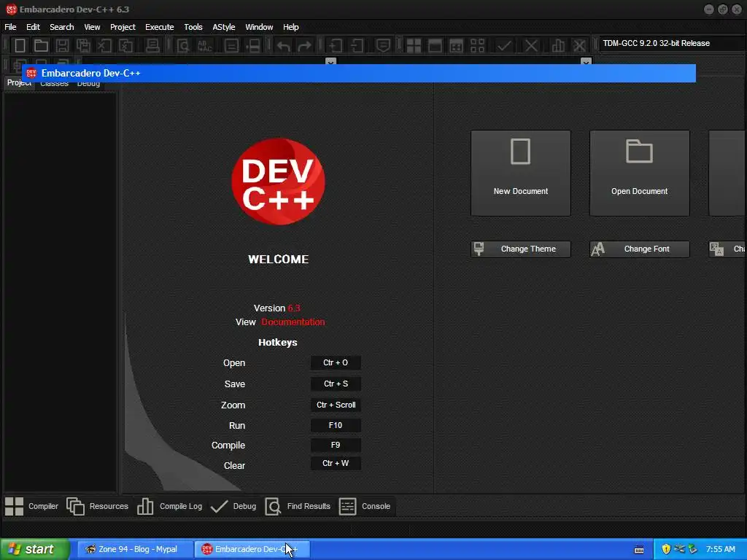Click the Change Font button
The height and width of the screenshot is (560, 747).
tap(639, 249)
